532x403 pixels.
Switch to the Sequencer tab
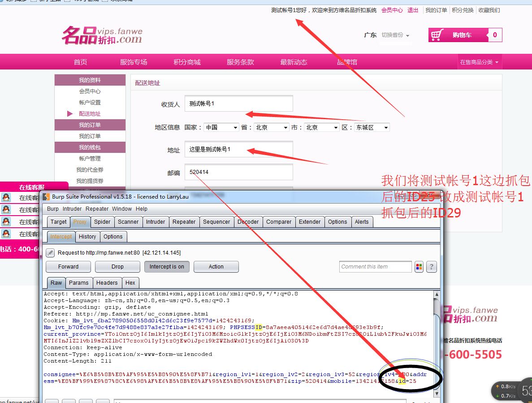click(x=216, y=222)
